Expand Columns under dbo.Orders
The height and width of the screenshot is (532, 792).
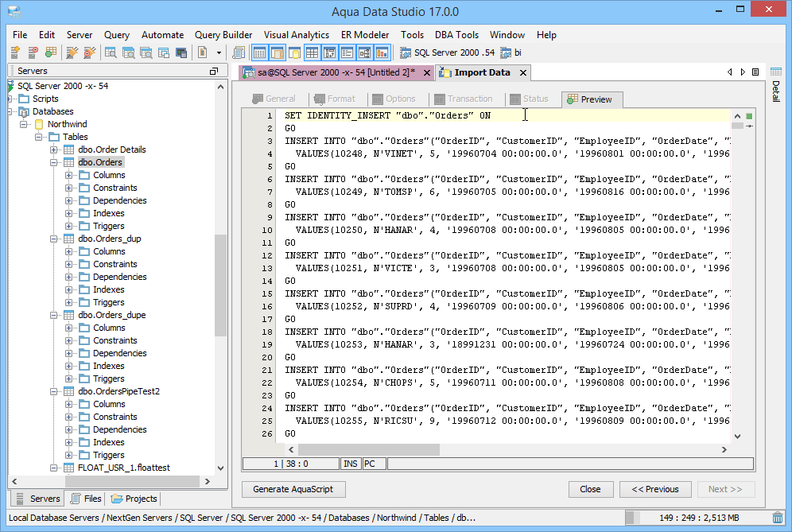point(68,175)
